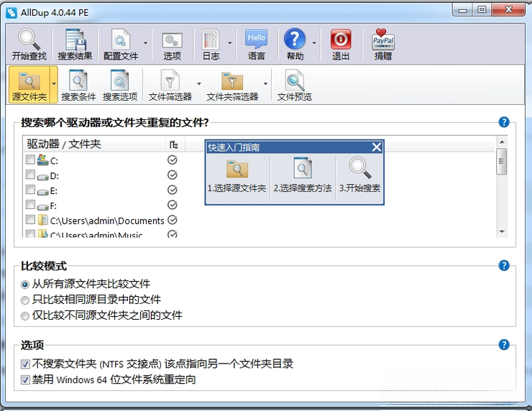This screenshot has height=411, width=532.
Task: Check the F: drive checkbox
Action: [30, 205]
